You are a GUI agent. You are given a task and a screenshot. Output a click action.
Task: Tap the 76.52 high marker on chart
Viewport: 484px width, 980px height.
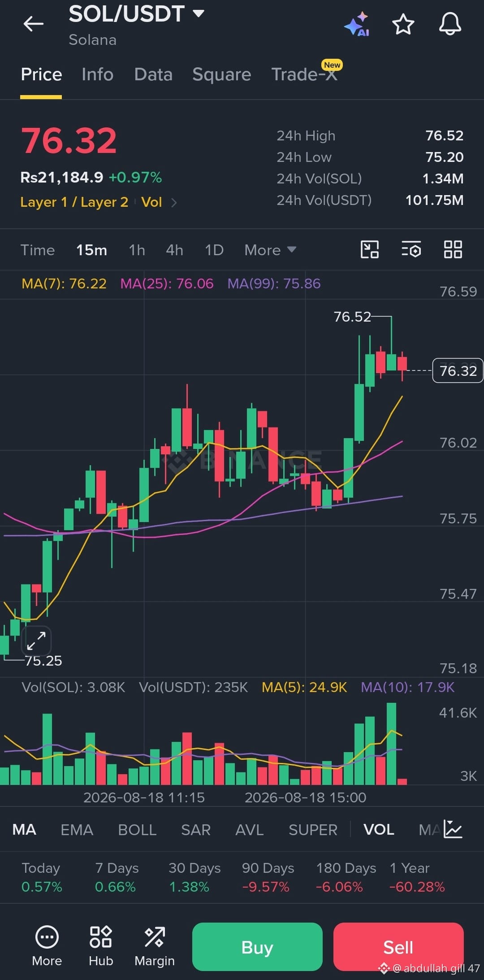pos(352,317)
